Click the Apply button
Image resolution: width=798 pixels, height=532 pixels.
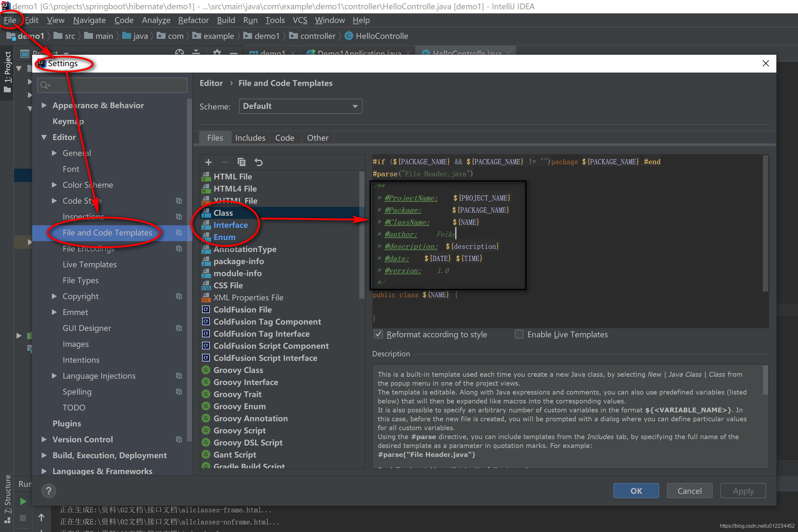[x=743, y=491]
